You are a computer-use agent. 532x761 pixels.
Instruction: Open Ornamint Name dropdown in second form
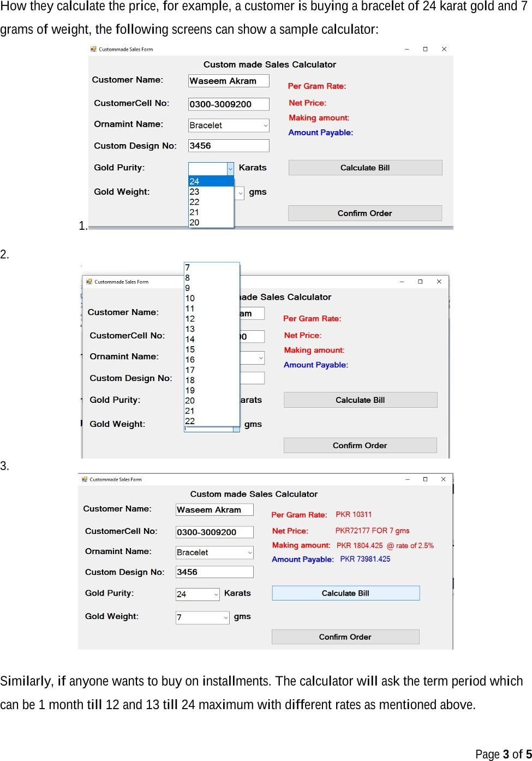(261, 358)
